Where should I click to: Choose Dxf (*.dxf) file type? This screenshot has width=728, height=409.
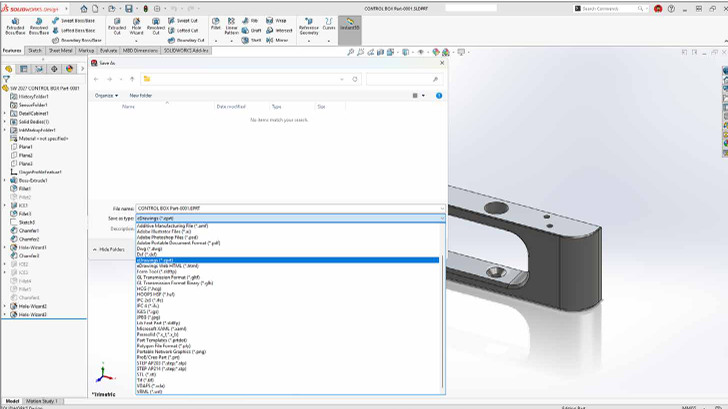pos(287,254)
